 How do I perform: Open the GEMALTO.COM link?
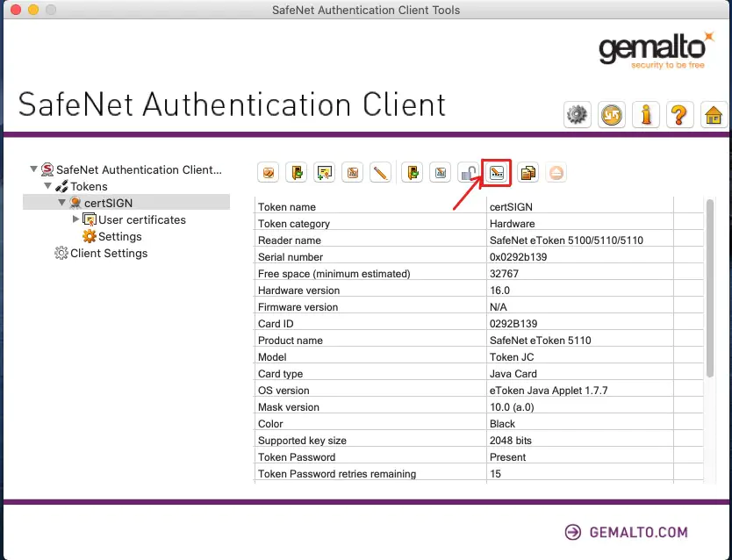tap(626, 532)
